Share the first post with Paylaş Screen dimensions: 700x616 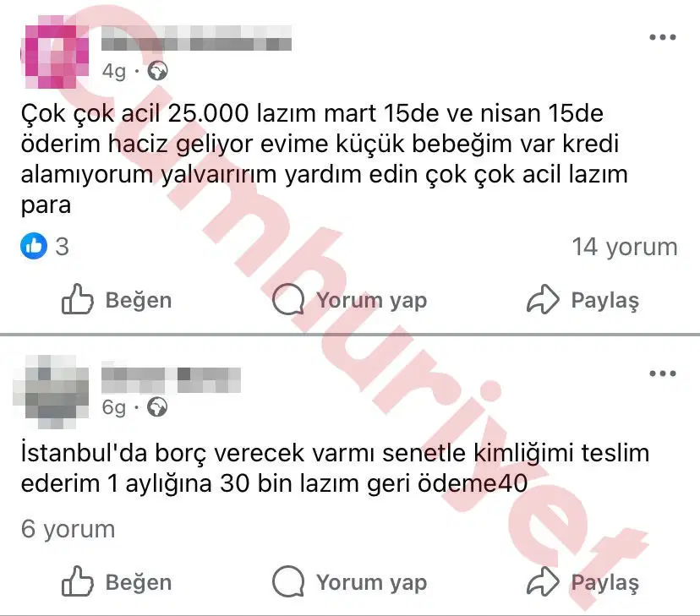(583, 300)
